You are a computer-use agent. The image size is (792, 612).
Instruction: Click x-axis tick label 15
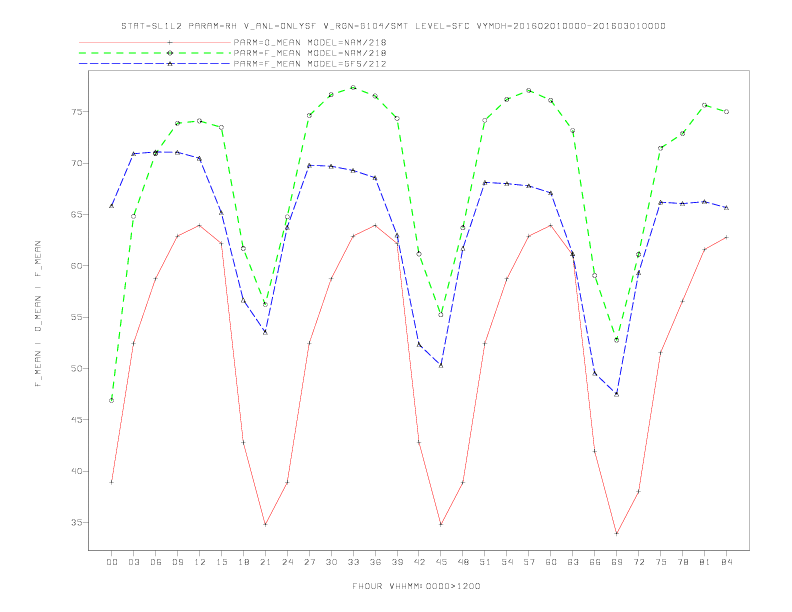[221, 562]
